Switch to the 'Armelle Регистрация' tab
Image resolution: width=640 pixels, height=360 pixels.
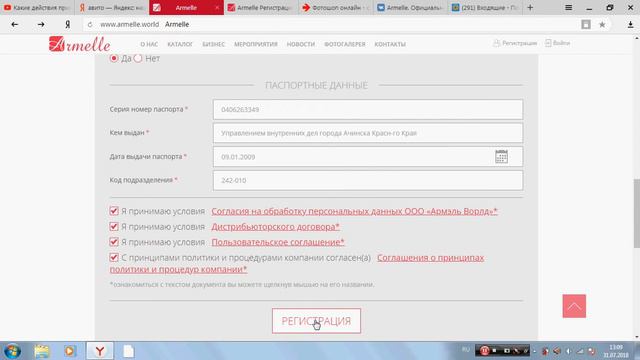click(x=261, y=7)
